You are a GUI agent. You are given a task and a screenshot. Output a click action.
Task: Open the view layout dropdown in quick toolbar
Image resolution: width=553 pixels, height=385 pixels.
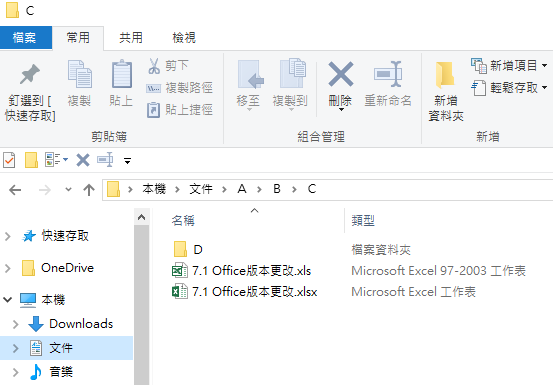pos(65,160)
